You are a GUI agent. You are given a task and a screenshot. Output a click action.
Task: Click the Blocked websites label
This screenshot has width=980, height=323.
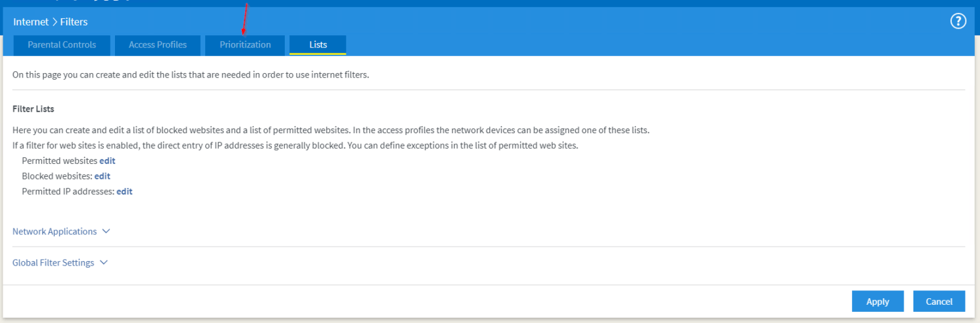tap(57, 176)
